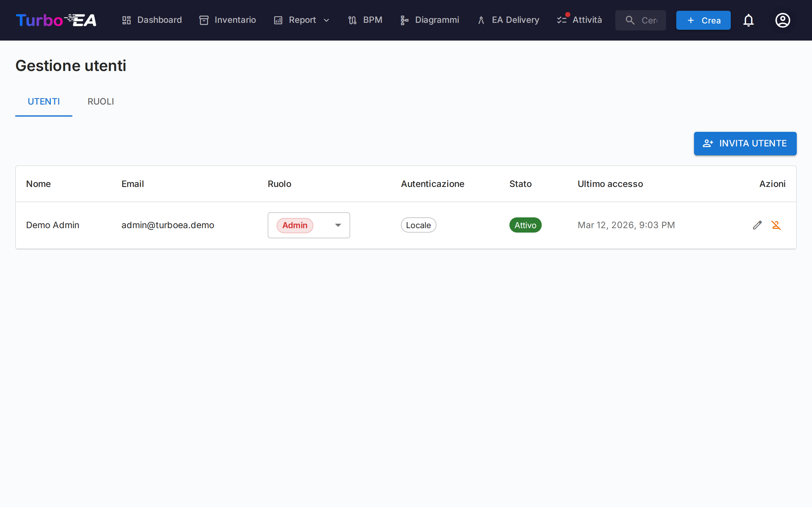This screenshot has height=507, width=812.
Task: Open the user account avatar menu
Action: (783, 20)
